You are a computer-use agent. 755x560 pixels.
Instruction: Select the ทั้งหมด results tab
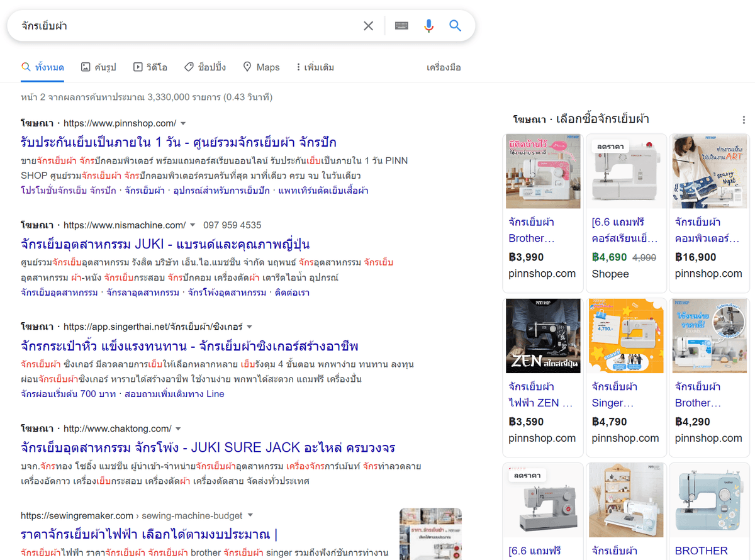(43, 67)
